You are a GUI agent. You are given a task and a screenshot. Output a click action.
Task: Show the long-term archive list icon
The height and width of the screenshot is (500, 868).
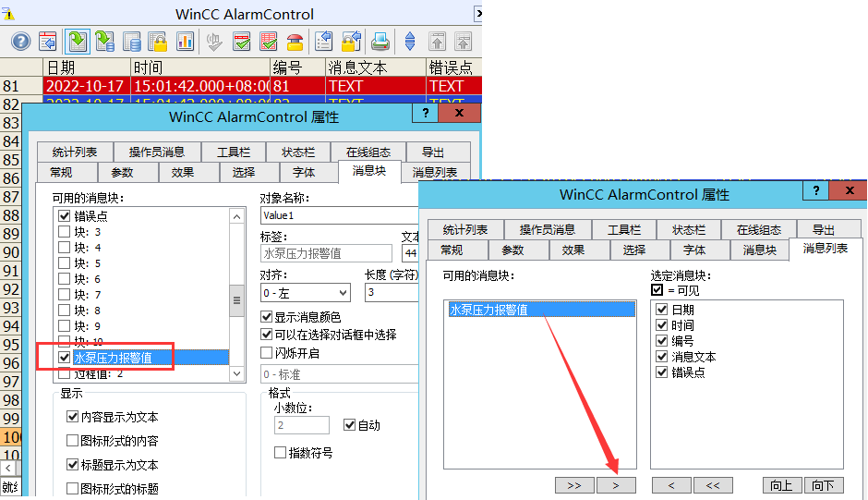pyautogui.click(x=132, y=42)
